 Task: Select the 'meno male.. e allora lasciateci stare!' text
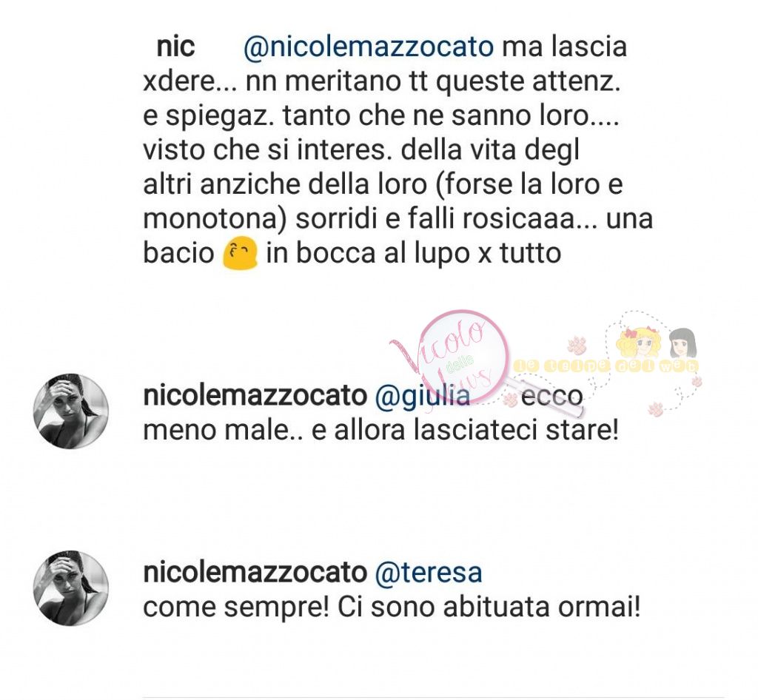pos(381,431)
